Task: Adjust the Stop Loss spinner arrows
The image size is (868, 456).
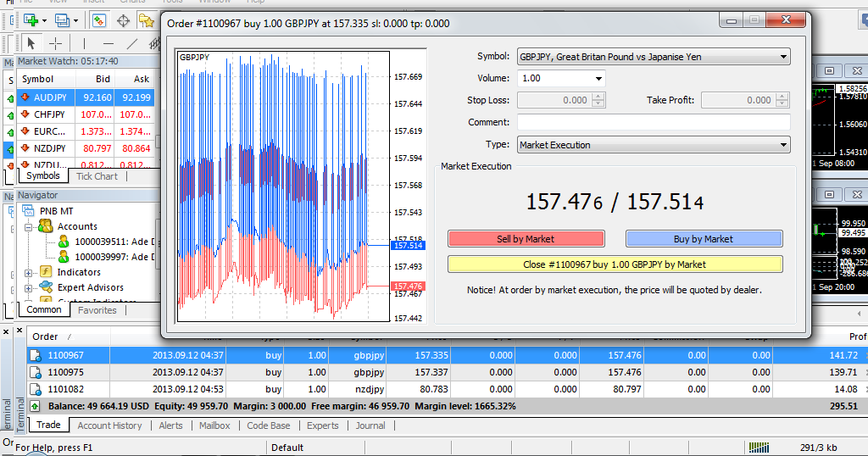Action: [x=598, y=100]
